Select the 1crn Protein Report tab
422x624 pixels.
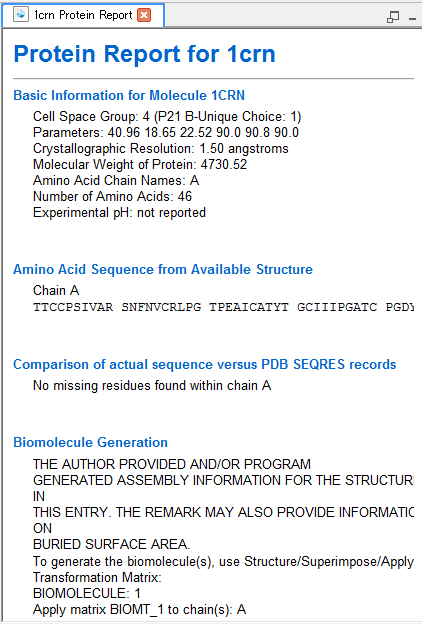click(x=83, y=15)
